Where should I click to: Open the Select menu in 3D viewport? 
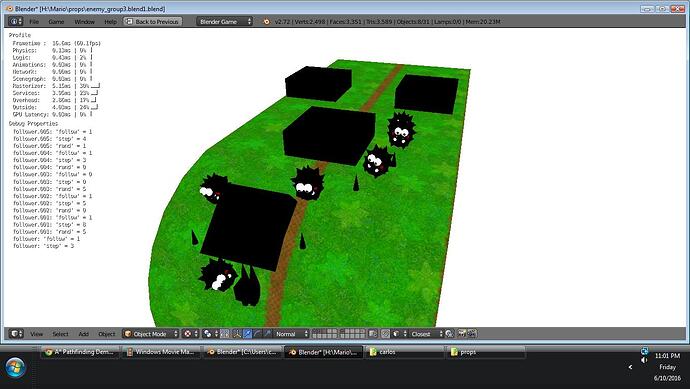[60, 334]
